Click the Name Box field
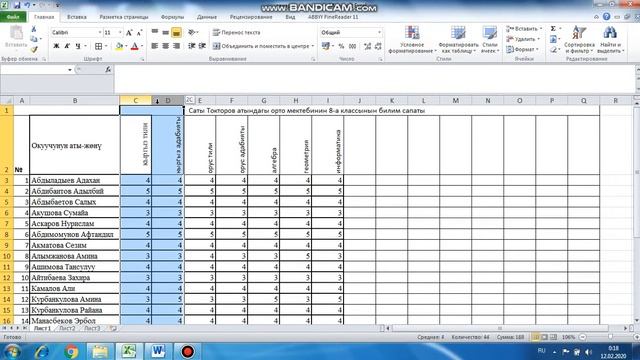This screenshot has width=640, height=360. click(x=33, y=70)
